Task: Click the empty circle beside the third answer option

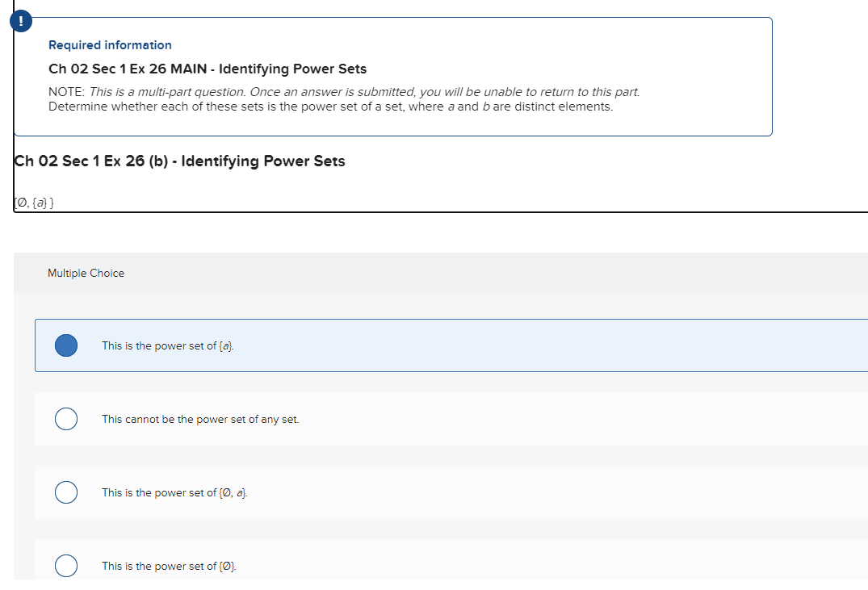Action: click(x=65, y=492)
